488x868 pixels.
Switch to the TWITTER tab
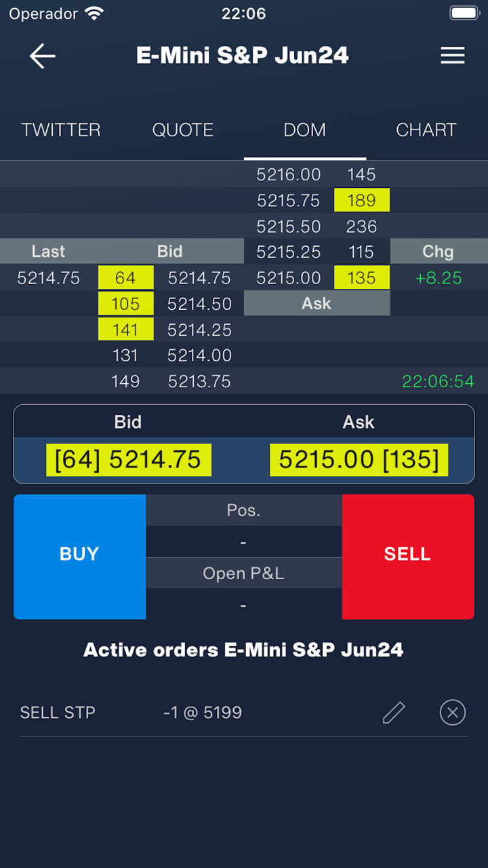click(61, 130)
